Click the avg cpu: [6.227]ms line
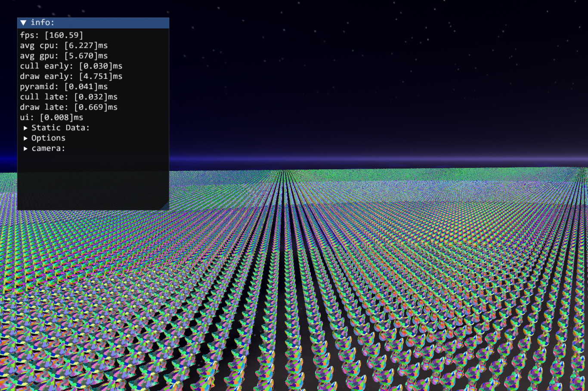 64,46
